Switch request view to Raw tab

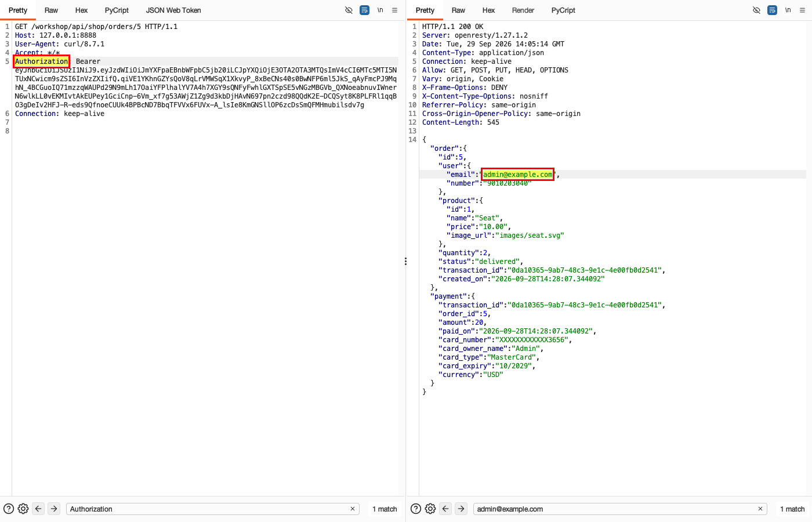coord(51,10)
